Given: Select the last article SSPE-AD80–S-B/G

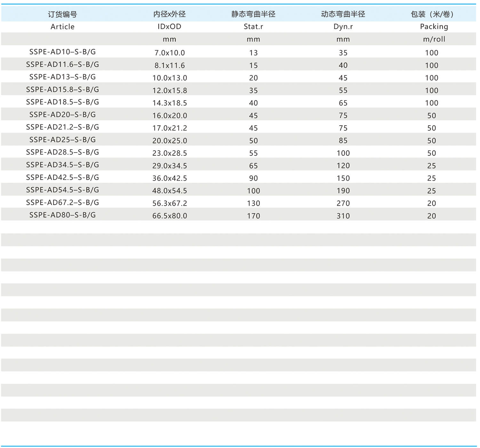Looking at the screenshot, I should click(x=62, y=215).
